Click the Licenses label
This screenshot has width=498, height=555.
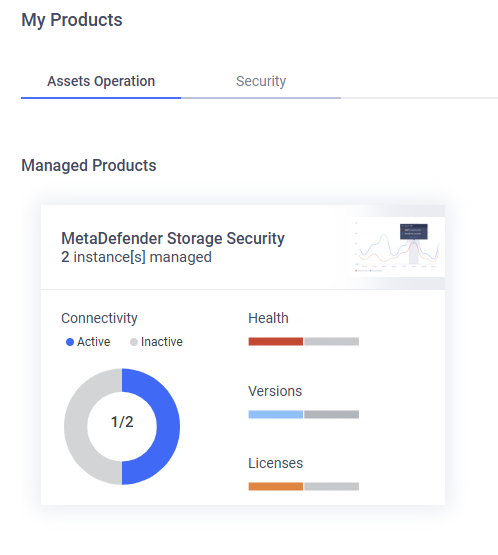tap(275, 463)
